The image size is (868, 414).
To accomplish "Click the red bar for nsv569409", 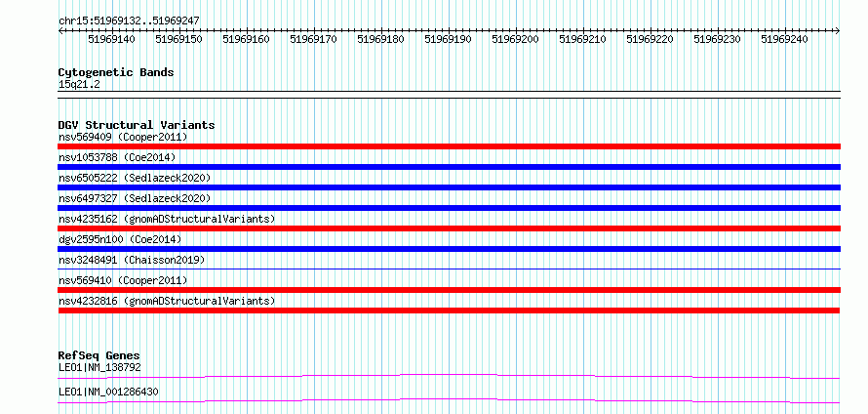I will tap(449, 146).
